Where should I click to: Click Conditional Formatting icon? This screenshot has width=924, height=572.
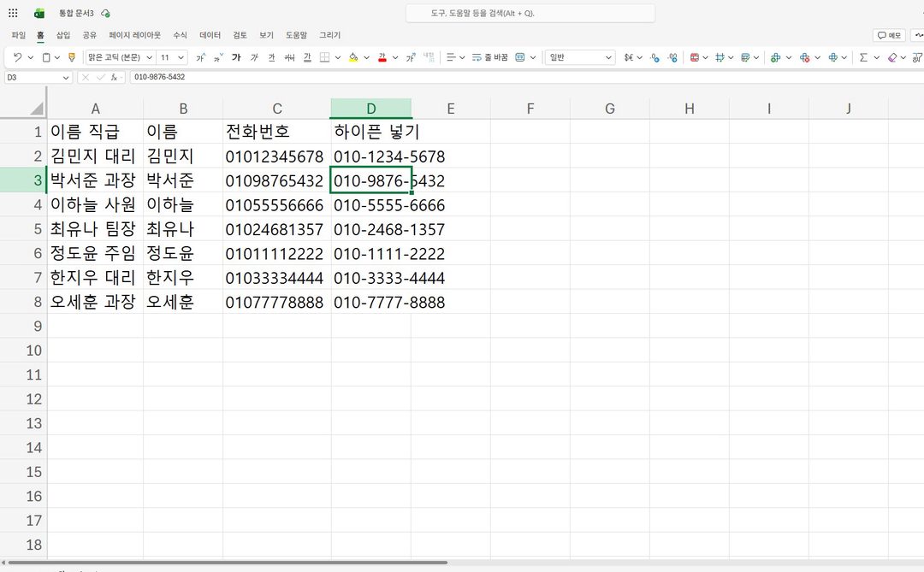[x=695, y=57]
